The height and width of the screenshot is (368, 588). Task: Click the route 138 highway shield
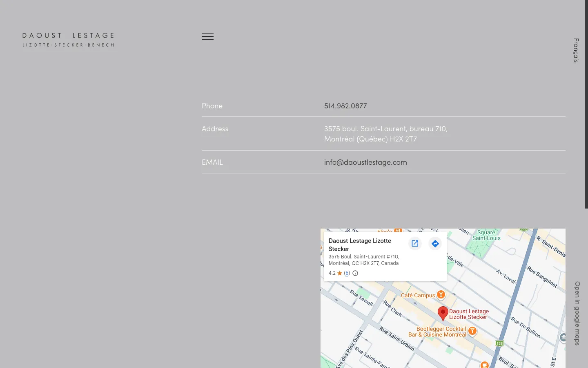click(x=499, y=343)
